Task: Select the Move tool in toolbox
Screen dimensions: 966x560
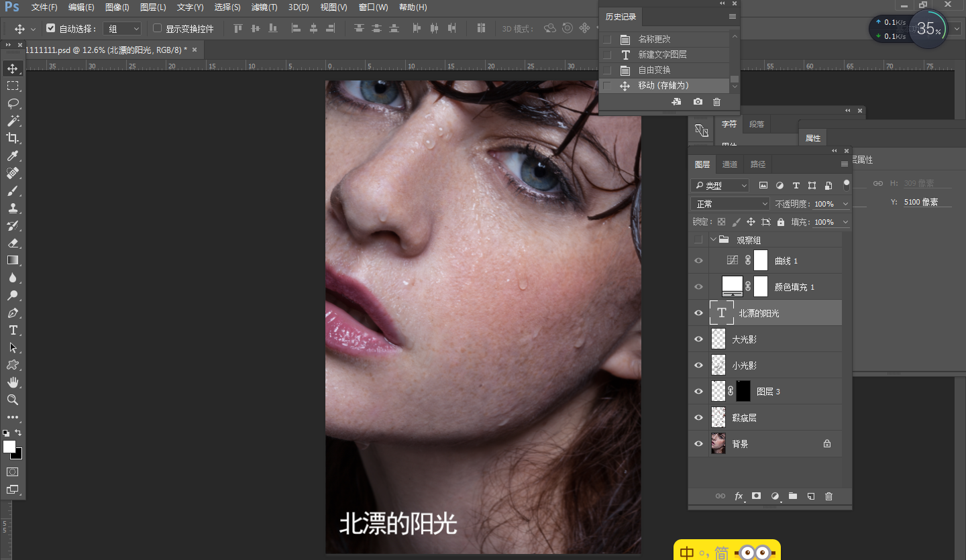Action: [x=13, y=68]
